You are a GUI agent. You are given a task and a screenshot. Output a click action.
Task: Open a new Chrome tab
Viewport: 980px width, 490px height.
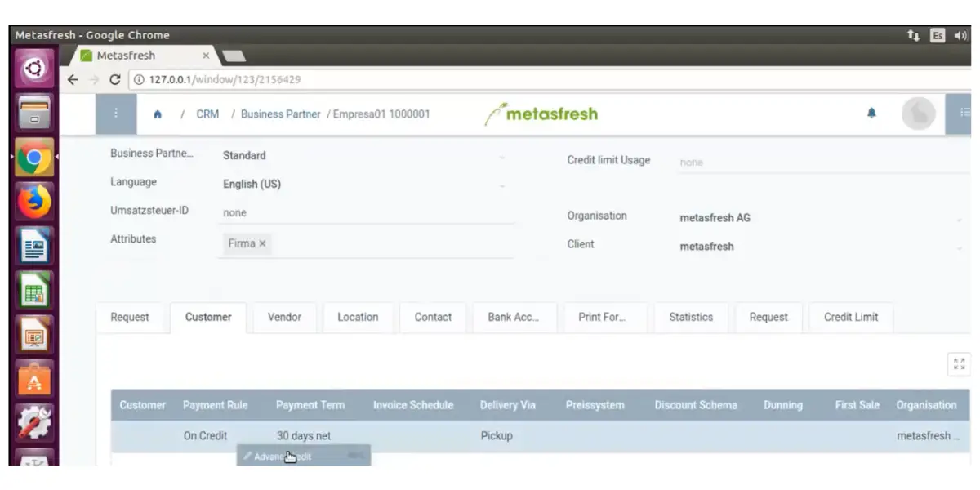[x=234, y=56]
